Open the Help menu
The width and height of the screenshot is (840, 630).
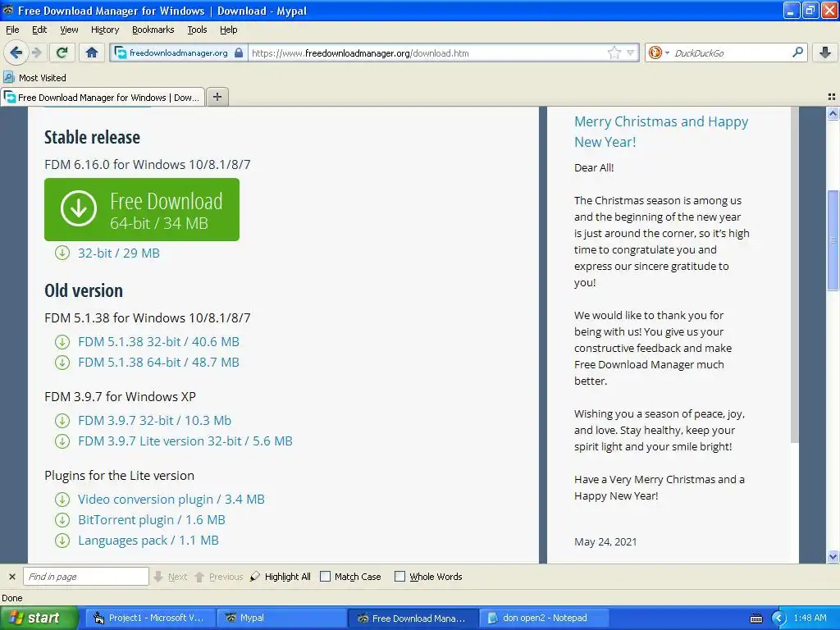pos(228,30)
